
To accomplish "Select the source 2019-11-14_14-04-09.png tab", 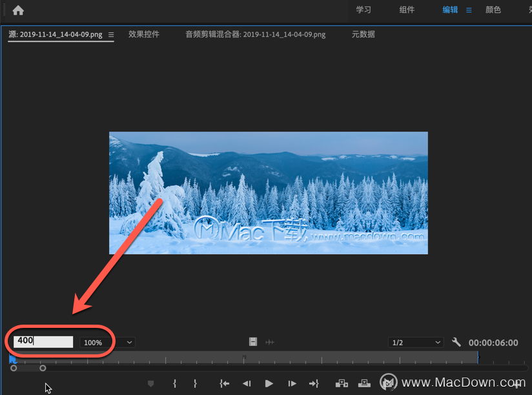I will pos(56,34).
